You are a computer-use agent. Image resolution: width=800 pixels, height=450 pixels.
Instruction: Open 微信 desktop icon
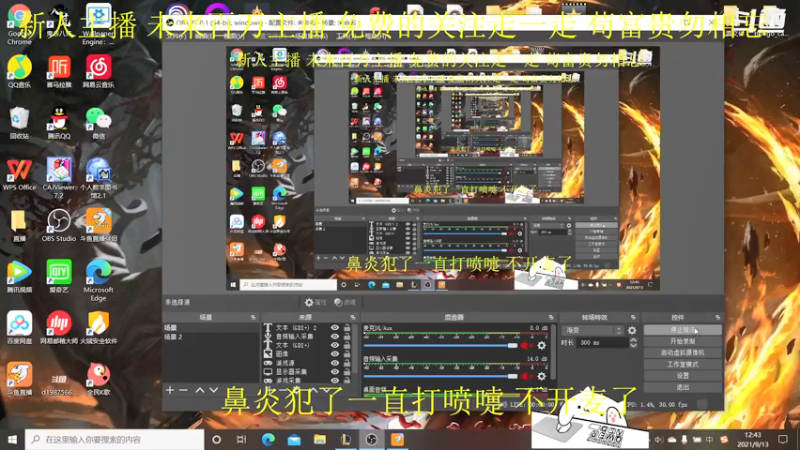tap(98, 123)
